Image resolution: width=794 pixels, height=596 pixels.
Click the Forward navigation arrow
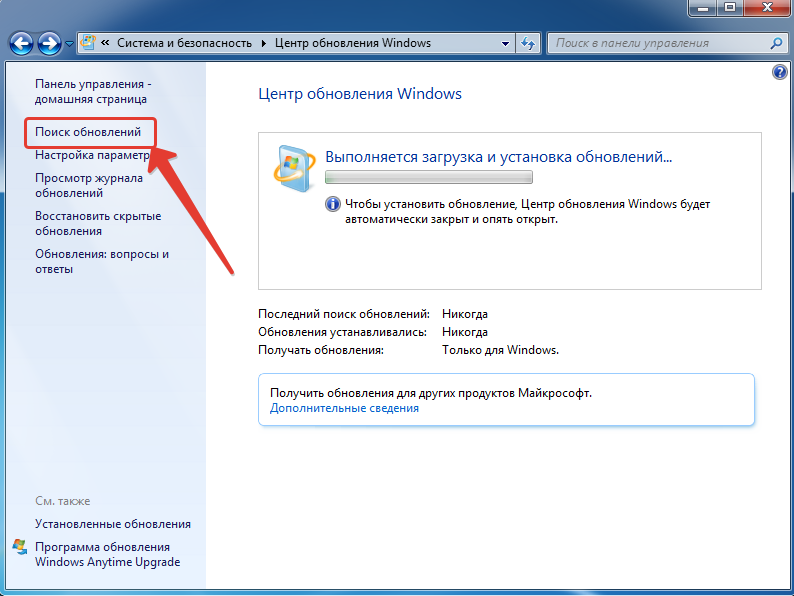coord(49,44)
